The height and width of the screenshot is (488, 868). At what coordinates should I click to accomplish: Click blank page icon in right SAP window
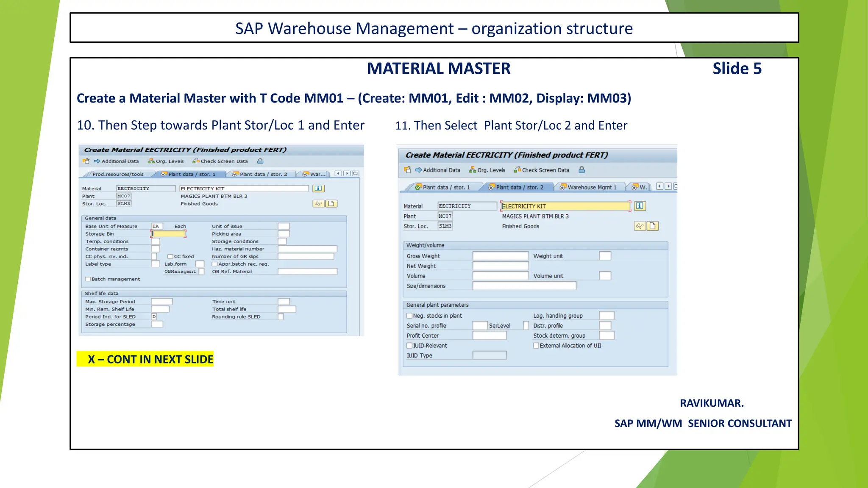pos(653,226)
